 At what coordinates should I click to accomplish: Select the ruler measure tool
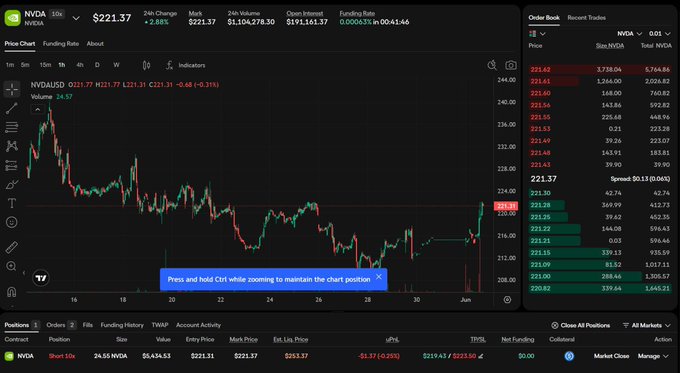point(12,247)
